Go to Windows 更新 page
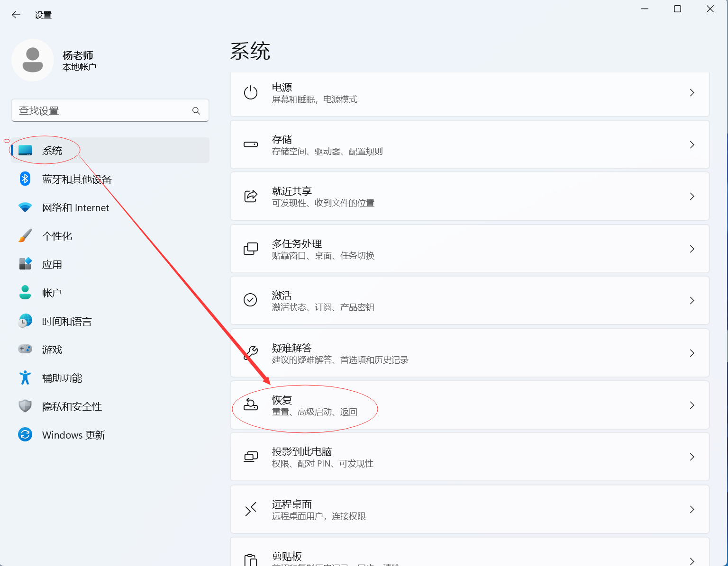This screenshot has height=566, width=728. pyautogui.click(x=110, y=435)
